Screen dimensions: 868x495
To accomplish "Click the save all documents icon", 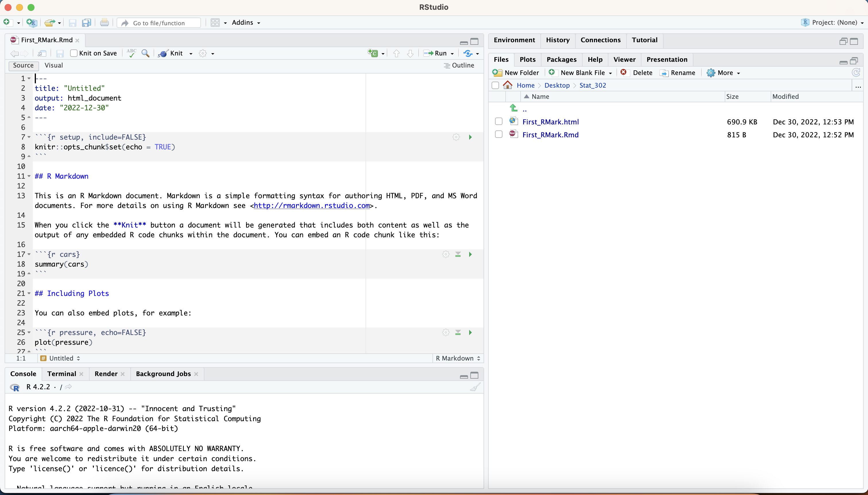I will click(87, 23).
